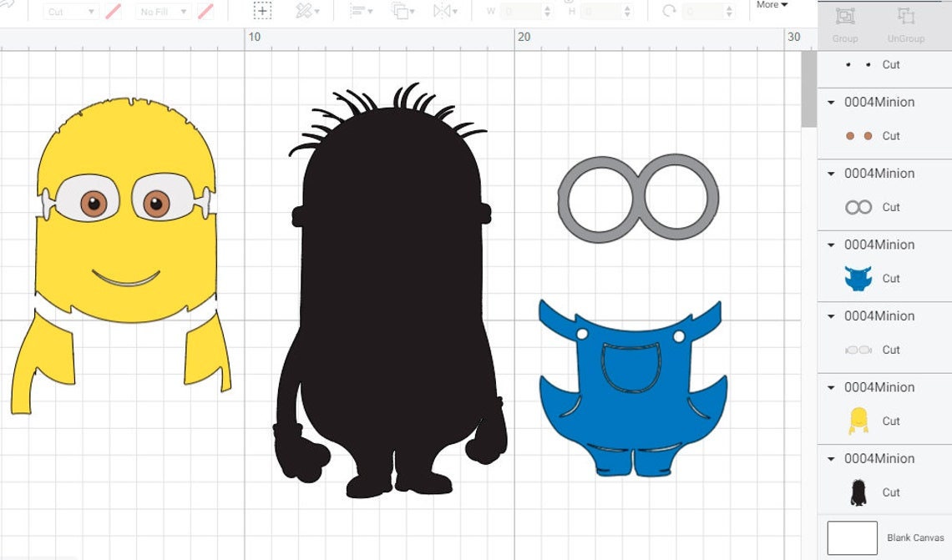Image resolution: width=952 pixels, height=560 pixels.
Task: Click the Group icon in the layers panel
Action: click(845, 14)
